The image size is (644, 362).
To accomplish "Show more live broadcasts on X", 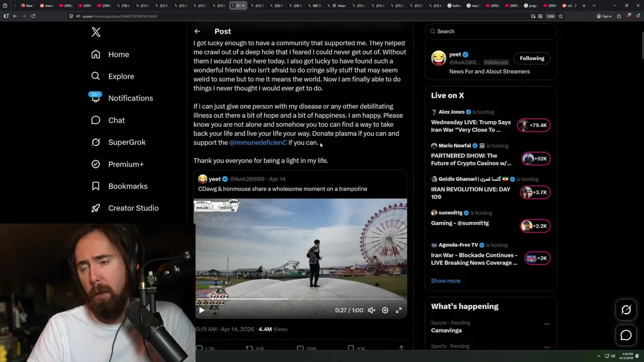I will (445, 281).
